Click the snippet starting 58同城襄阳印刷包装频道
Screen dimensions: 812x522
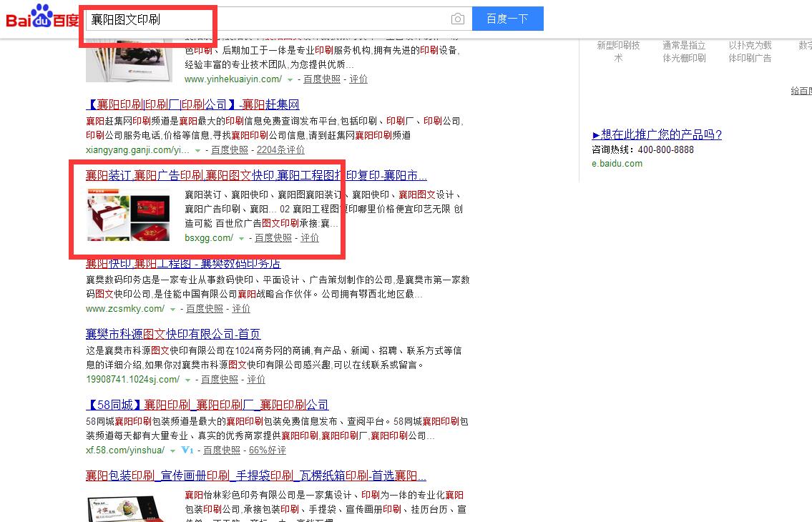pos(277,429)
